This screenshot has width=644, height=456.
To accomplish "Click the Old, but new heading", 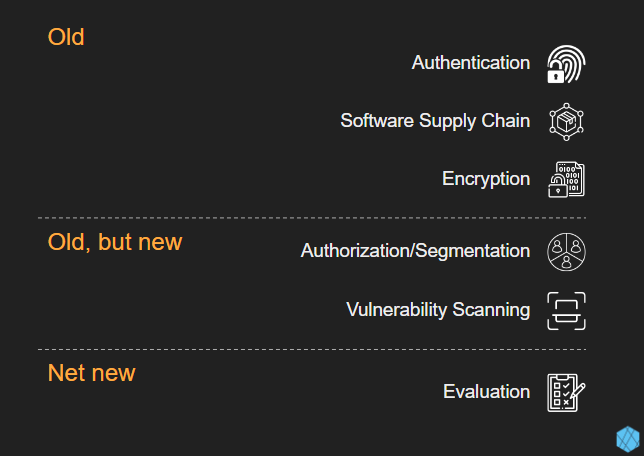I will click(115, 242).
